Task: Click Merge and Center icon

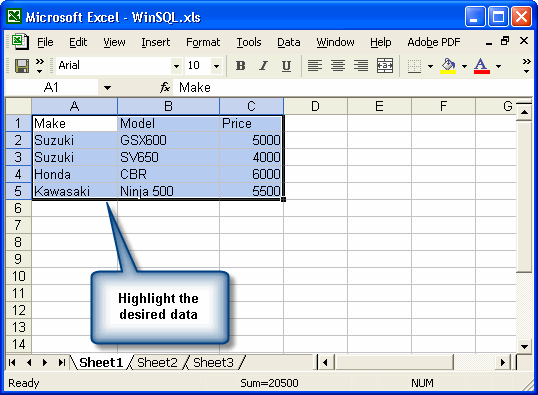Action: click(385, 65)
